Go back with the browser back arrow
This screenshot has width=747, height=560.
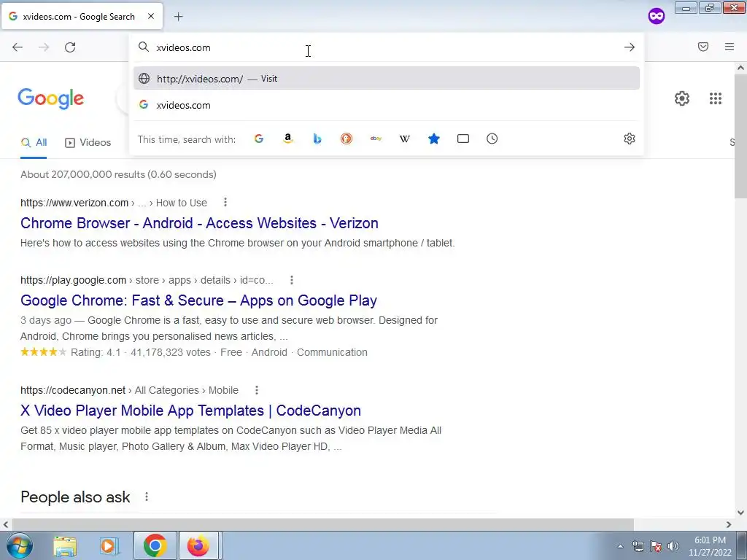(x=18, y=47)
